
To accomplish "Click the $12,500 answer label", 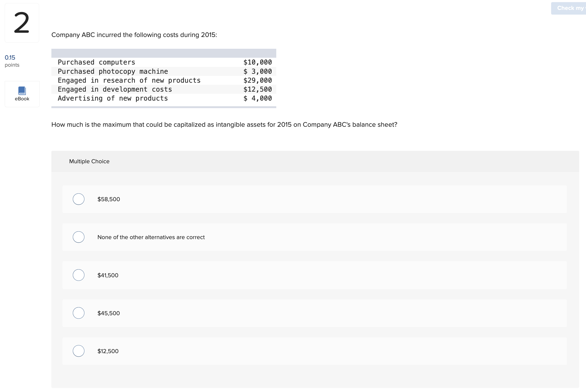I will (108, 351).
